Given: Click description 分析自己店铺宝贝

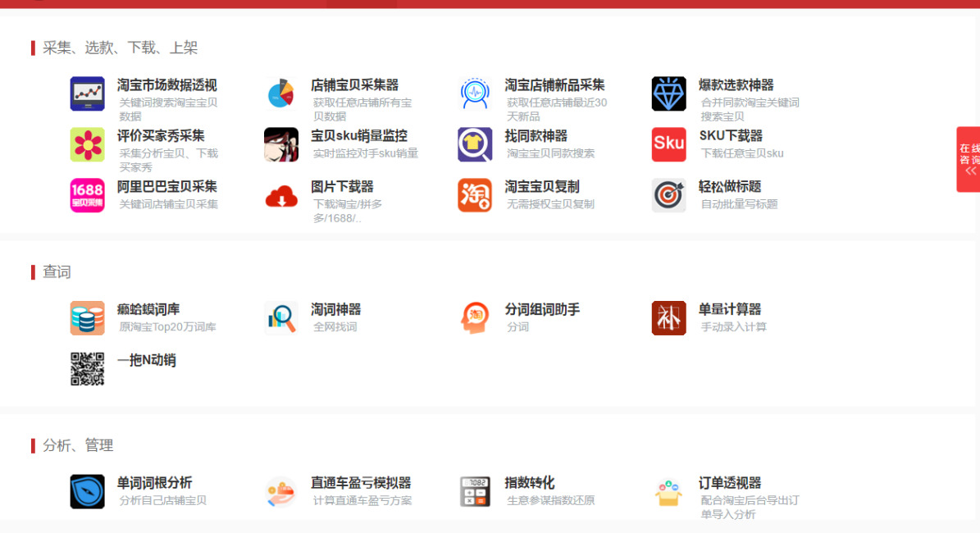Looking at the screenshot, I should (x=162, y=500).
